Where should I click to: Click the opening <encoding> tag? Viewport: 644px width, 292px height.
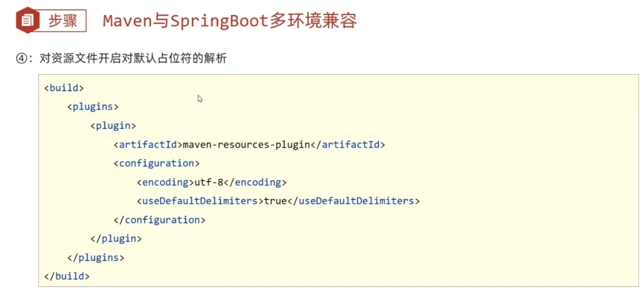[163, 182]
